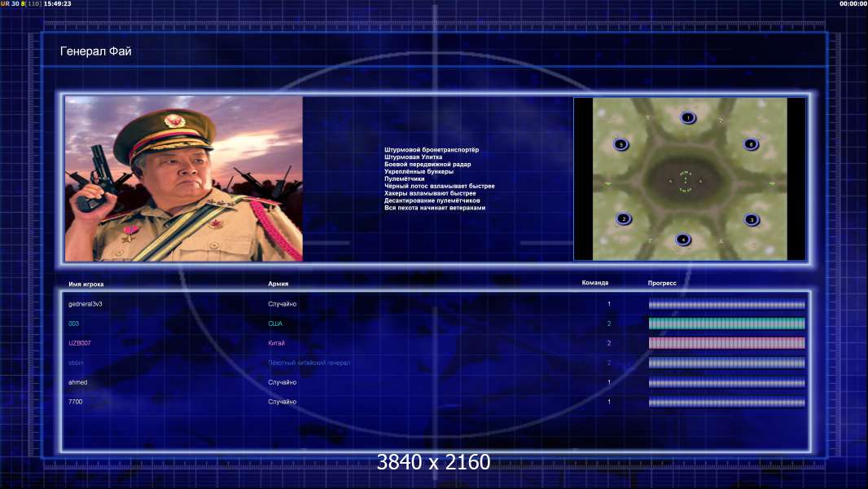Select player name 'UZB007'
Screen dimensions: 868x489
80,343
